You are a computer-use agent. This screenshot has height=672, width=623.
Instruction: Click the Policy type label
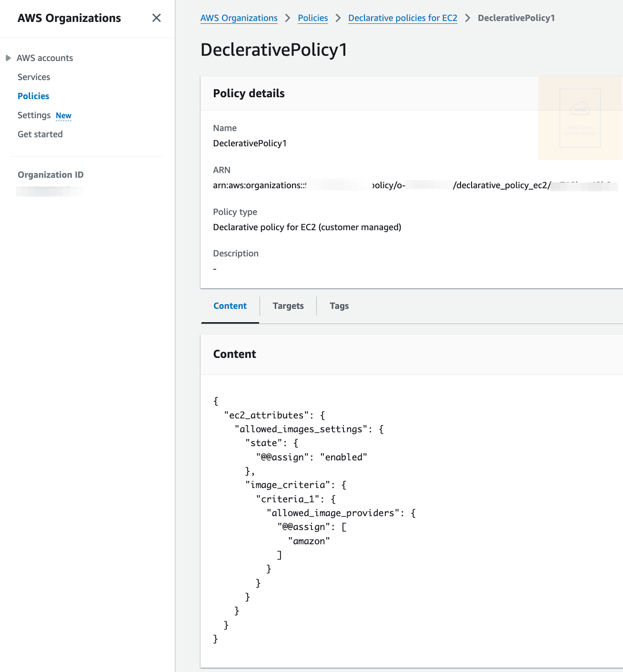(x=235, y=212)
